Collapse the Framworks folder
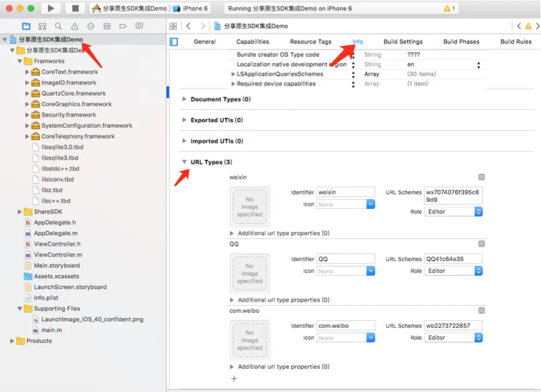 pos(20,61)
